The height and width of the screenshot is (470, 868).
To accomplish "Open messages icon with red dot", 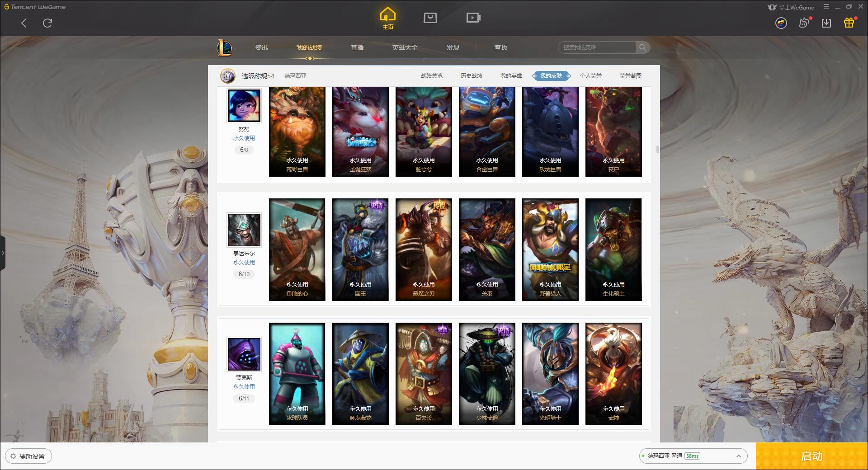I will pyautogui.click(x=804, y=23).
